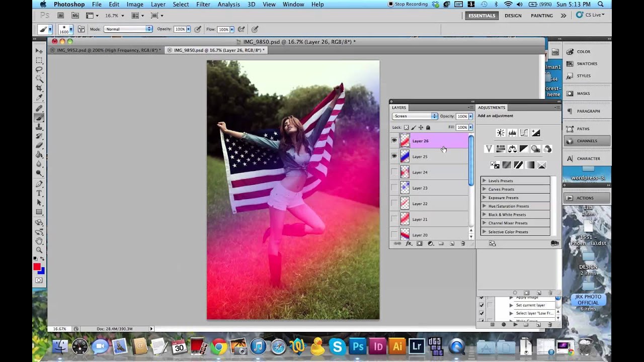The height and width of the screenshot is (362, 644).
Task: Open layer Opacity slider arrow
Action: click(x=470, y=116)
